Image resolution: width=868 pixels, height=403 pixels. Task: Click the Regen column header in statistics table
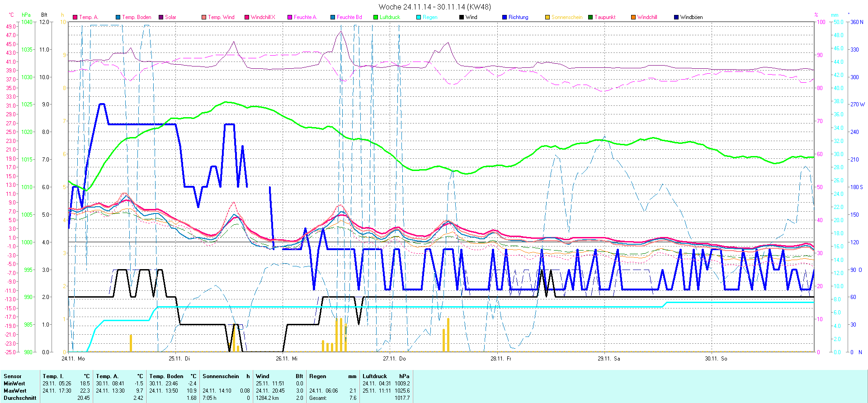(317, 376)
